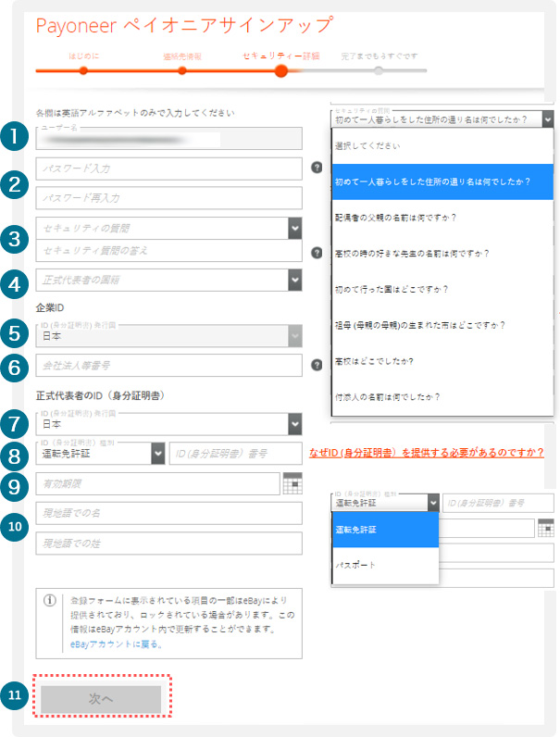Open the 正式代表者の国籍 dropdown
560x737 pixels.
coord(294,279)
